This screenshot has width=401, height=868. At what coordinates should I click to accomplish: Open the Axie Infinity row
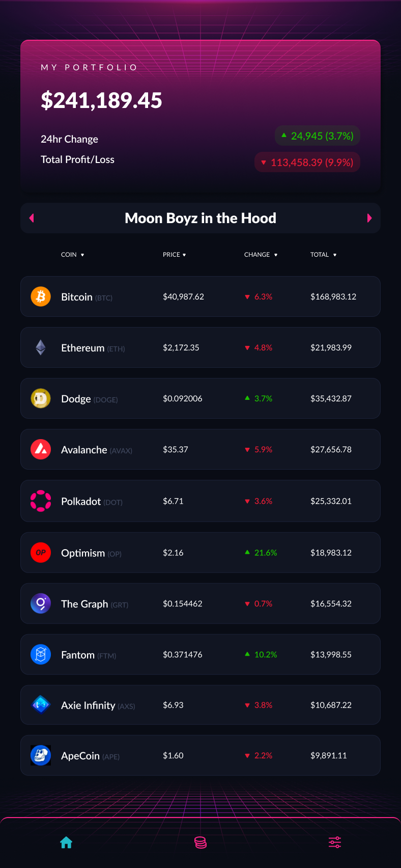(x=200, y=705)
